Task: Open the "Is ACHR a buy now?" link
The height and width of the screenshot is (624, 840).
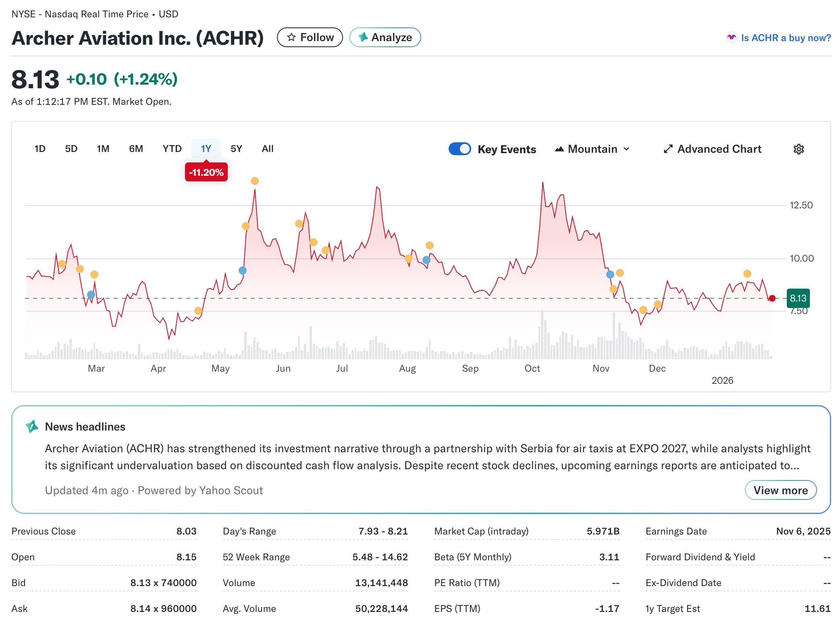Action: (x=786, y=37)
